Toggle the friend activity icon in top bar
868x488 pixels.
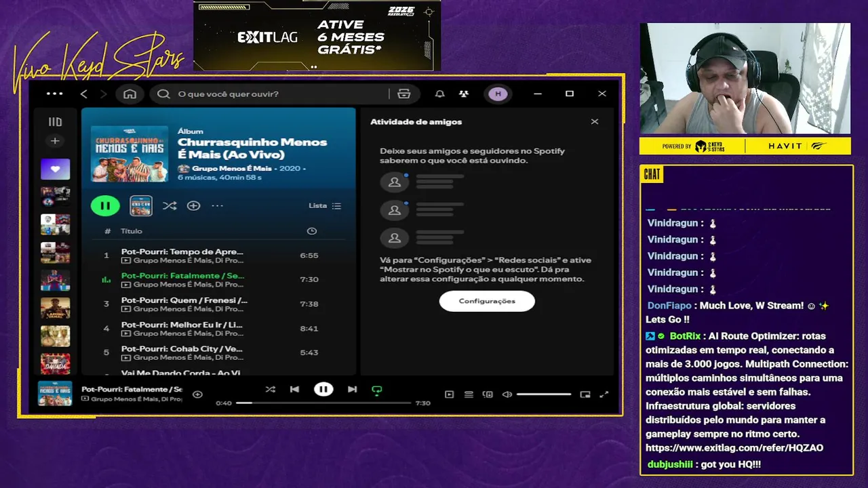[x=464, y=94]
